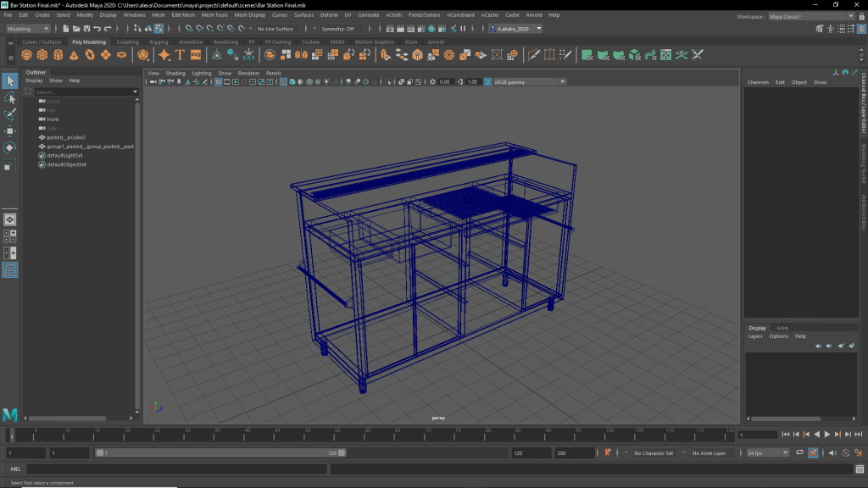The image size is (868, 488).
Task: Create a polygon cube from the shelf
Action: pos(42,55)
